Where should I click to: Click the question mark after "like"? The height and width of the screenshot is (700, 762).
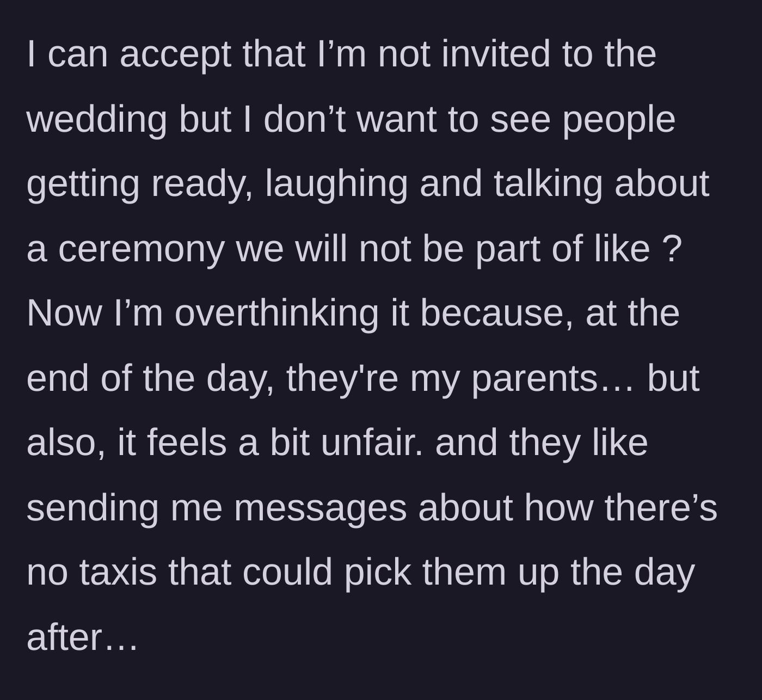(673, 249)
